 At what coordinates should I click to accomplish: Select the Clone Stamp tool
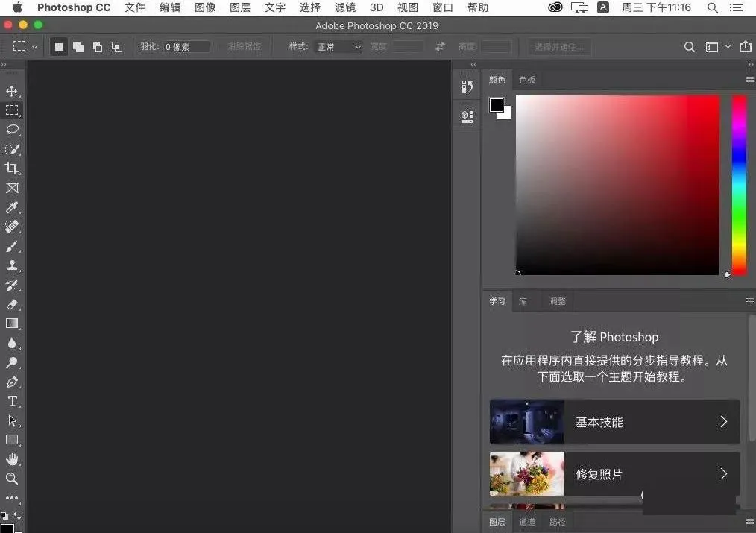click(12, 265)
